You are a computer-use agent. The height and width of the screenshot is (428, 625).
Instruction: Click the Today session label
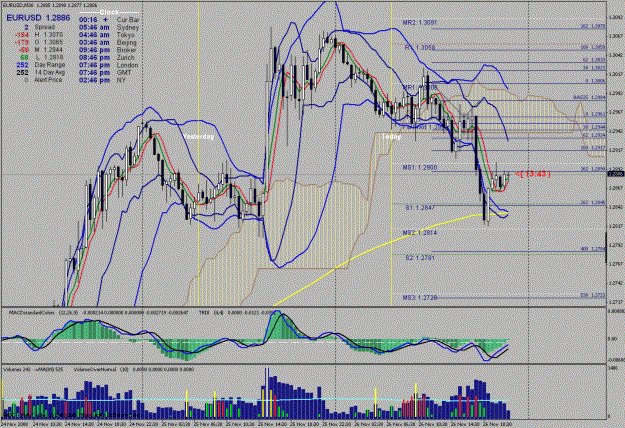391,137
